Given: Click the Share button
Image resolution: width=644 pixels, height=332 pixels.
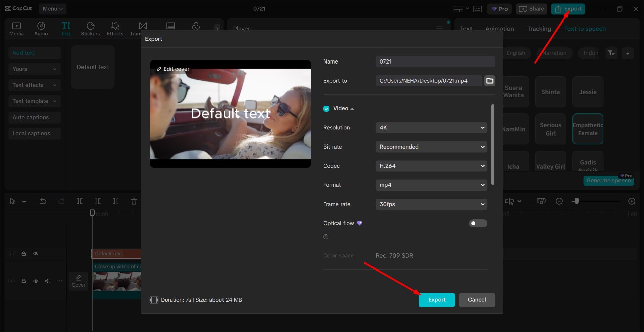Looking at the screenshot, I should point(532,9).
